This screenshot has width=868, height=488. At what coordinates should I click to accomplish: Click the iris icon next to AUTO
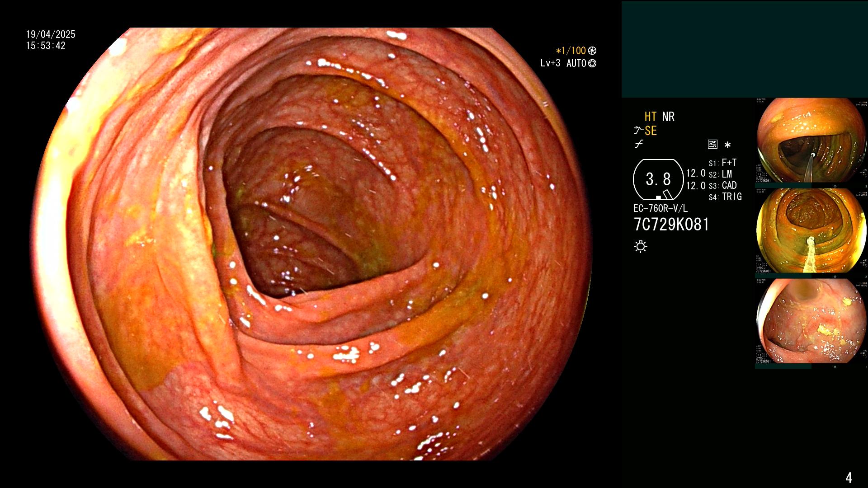[x=592, y=63]
